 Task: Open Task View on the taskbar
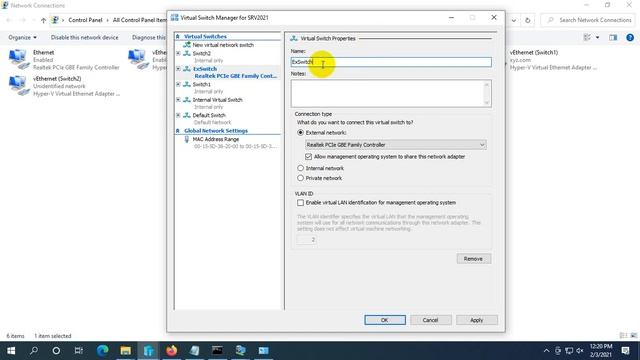(79, 351)
